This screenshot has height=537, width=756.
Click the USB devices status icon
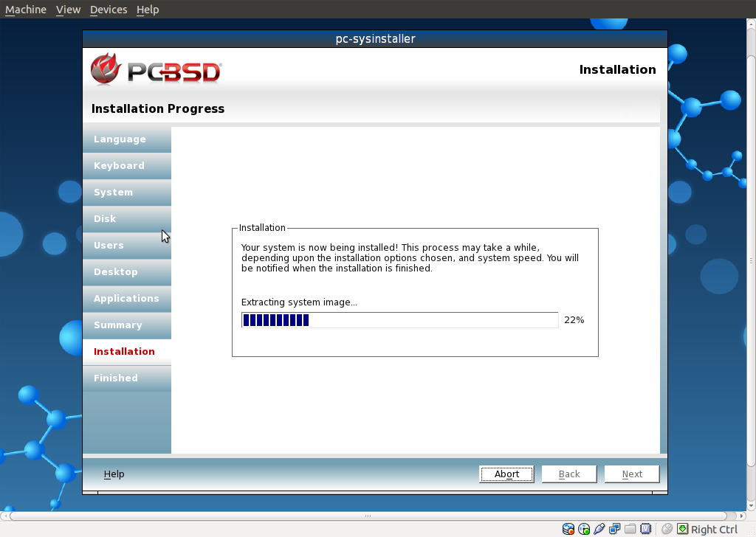pos(599,530)
